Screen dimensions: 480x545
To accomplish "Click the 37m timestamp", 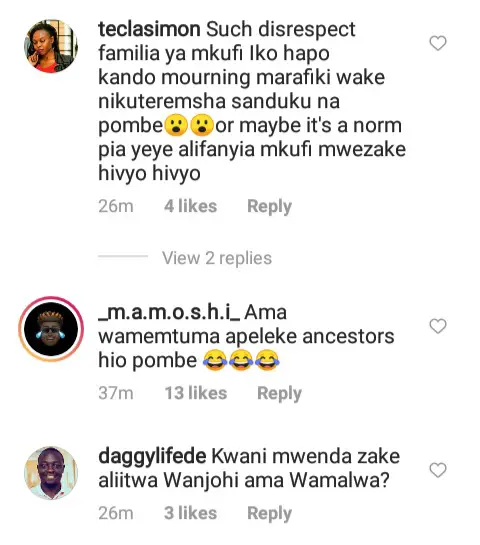I will 116,393.
